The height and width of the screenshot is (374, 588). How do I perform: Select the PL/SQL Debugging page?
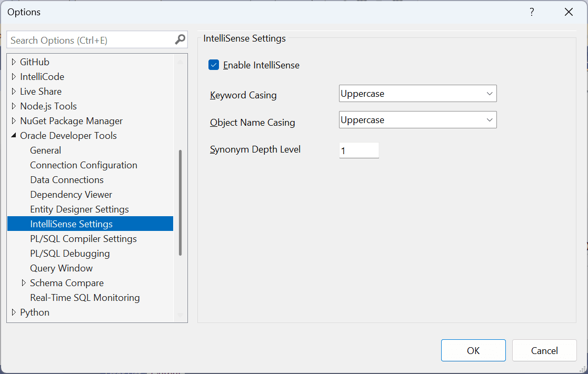[x=69, y=253]
